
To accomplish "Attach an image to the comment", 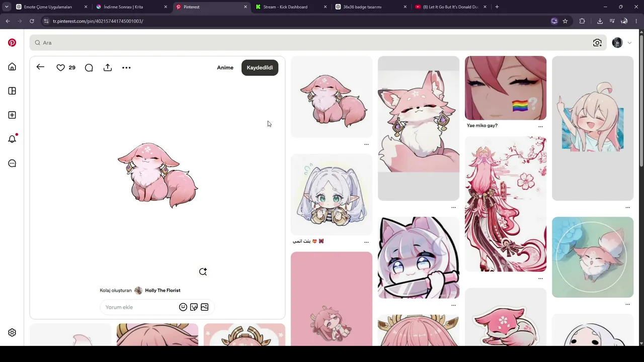I will coord(204,307).
